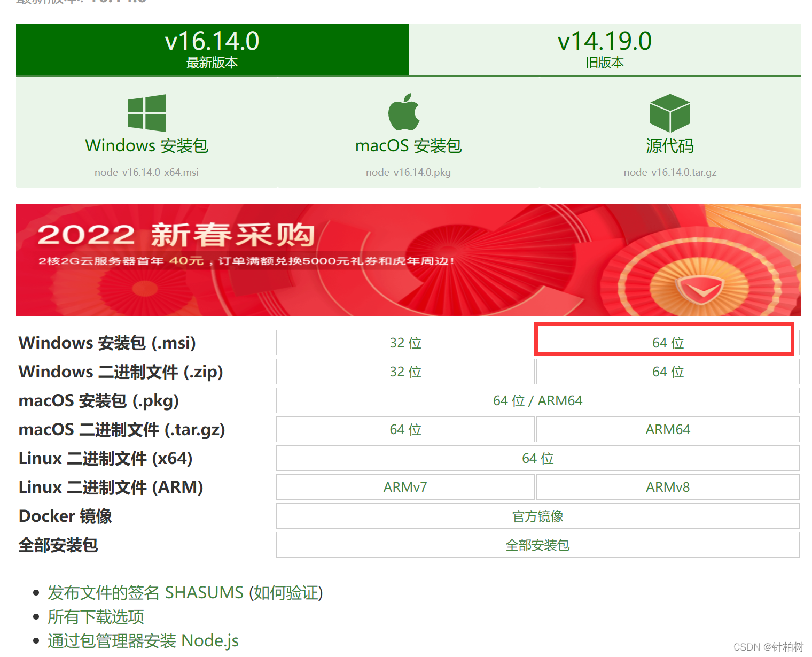Screen dimensions: 812x657
Task: Download 64 位 Windows binary (.zip)
Action: coord(668,372)
